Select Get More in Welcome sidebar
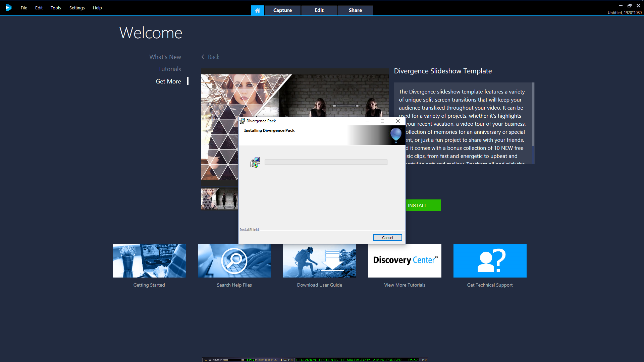The height and width of the screenshot is (362, 644). (168, 81)
